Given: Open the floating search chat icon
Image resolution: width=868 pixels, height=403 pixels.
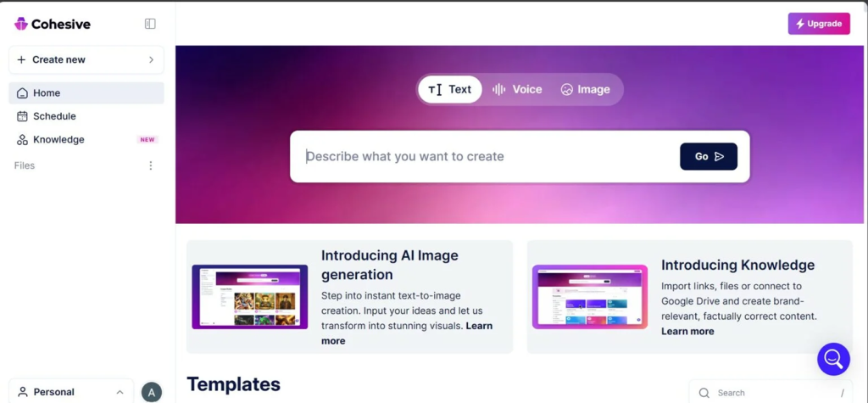Looking at the screenshot, I should pyautogui.click(x=833, y=359).
